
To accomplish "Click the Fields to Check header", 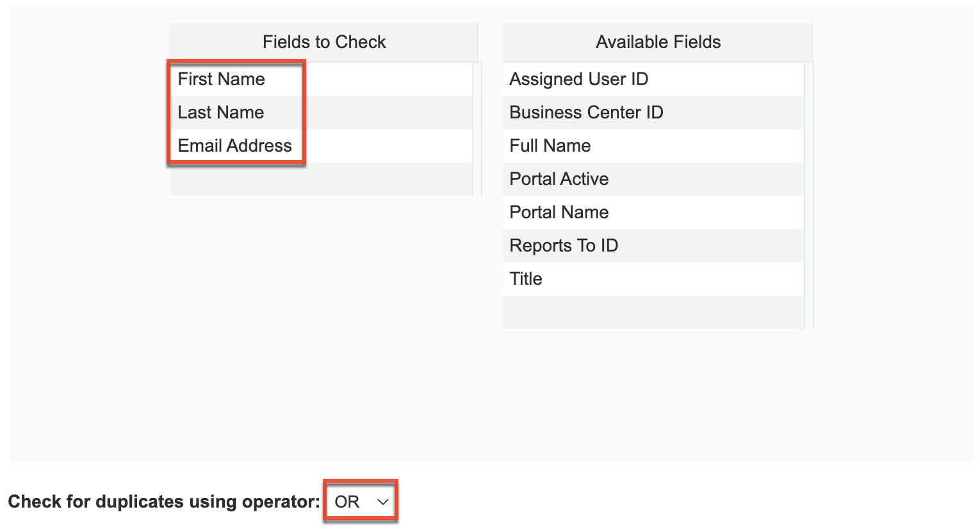I will pos(324,42).
